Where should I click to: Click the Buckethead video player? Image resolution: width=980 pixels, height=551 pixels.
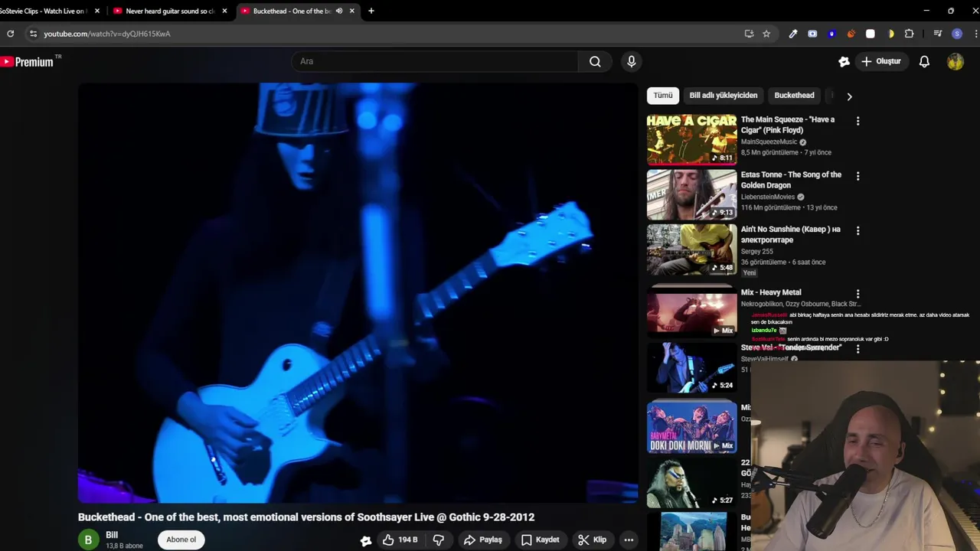click(358, 293)
